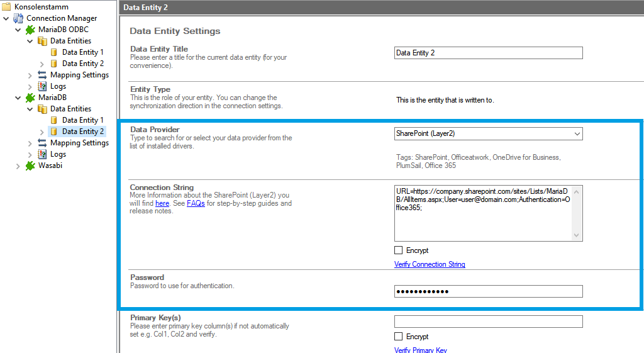Open the Data Provider dropdown list
The width and height of the screenshot is (644, 353).
click(x=577, y=133)
